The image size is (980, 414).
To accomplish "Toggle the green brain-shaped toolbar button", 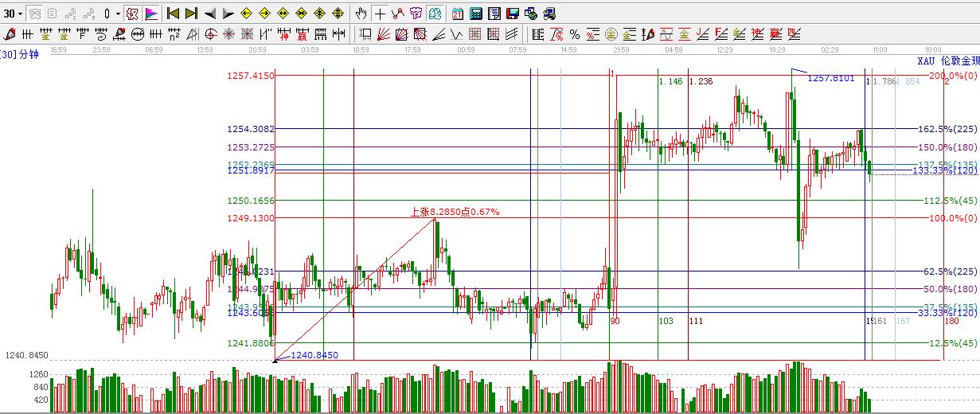I will click(434, 14).
